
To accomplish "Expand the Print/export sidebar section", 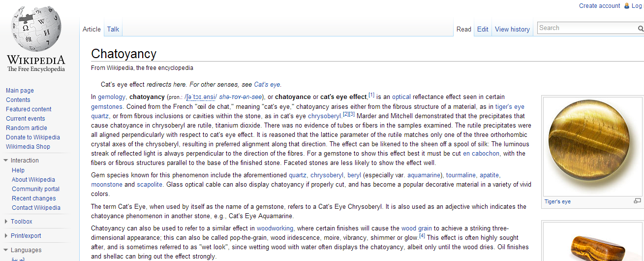I will [x=6, y=236].
